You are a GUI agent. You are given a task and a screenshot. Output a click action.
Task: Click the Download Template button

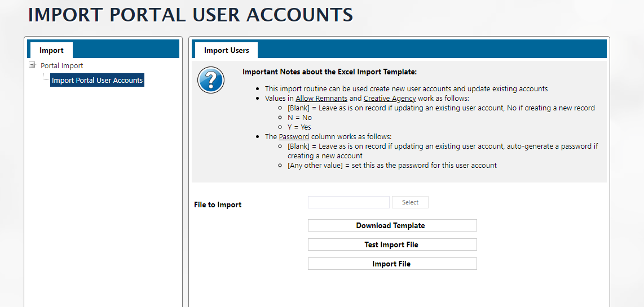point(392,225)
